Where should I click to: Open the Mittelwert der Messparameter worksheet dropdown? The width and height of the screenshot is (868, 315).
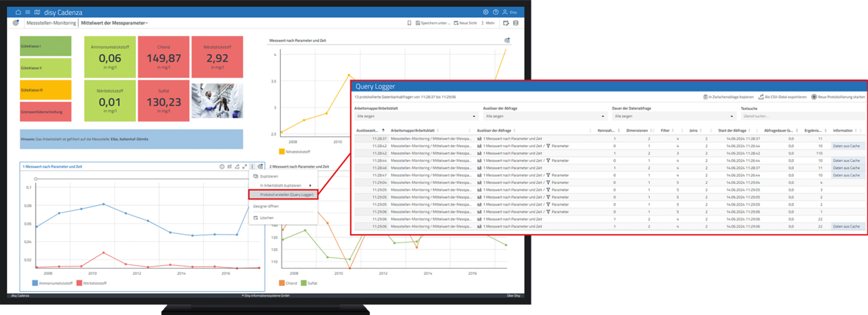coord(114,23)
